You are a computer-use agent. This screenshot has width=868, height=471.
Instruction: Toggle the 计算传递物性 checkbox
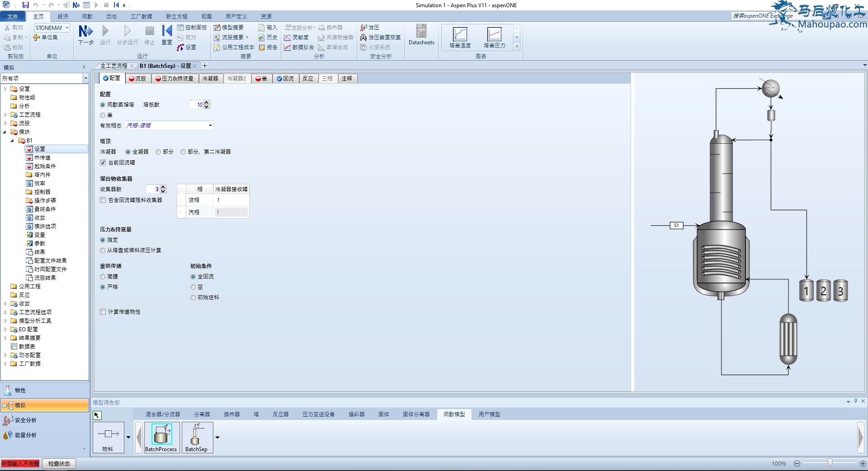(x=103, y=312)
